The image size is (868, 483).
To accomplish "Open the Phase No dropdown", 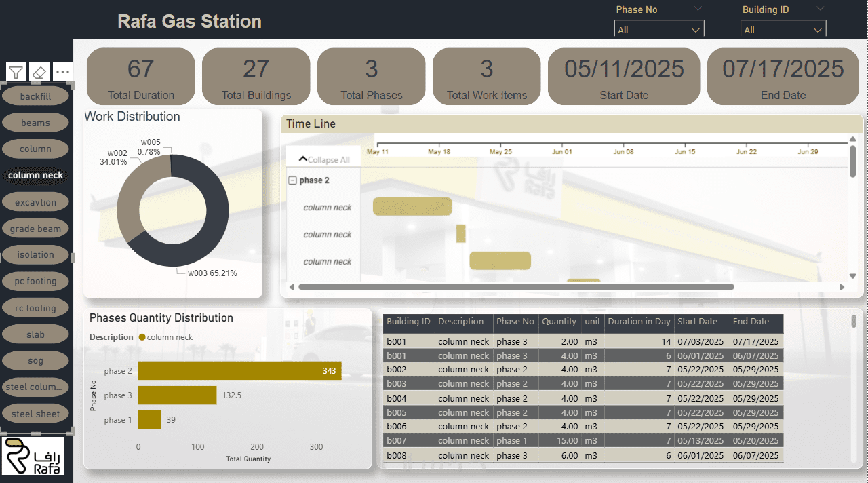I will 659,30.
